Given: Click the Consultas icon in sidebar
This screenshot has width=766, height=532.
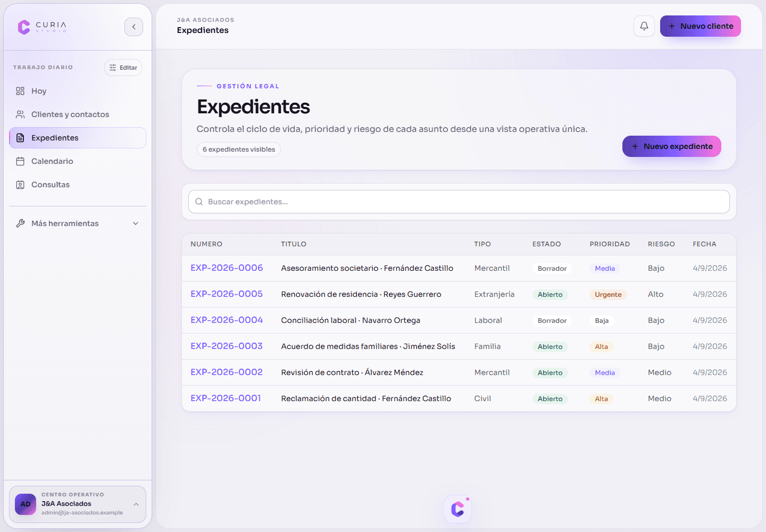Looking at the screenshot, I should click(x=20, y=185).
